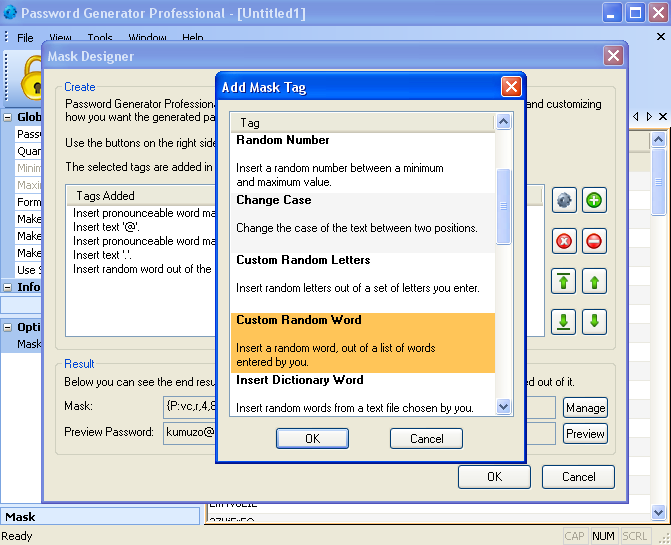The height and width of the screenshot is (545, 671).
Task: Click OK in Mask Designer window
Action: (494, 477)
